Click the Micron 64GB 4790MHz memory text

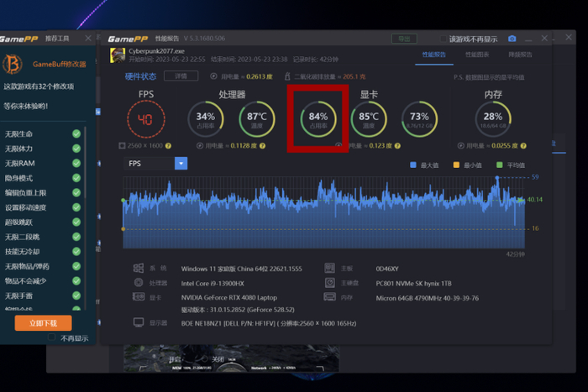pyautogui.click(x=427, y=298)
